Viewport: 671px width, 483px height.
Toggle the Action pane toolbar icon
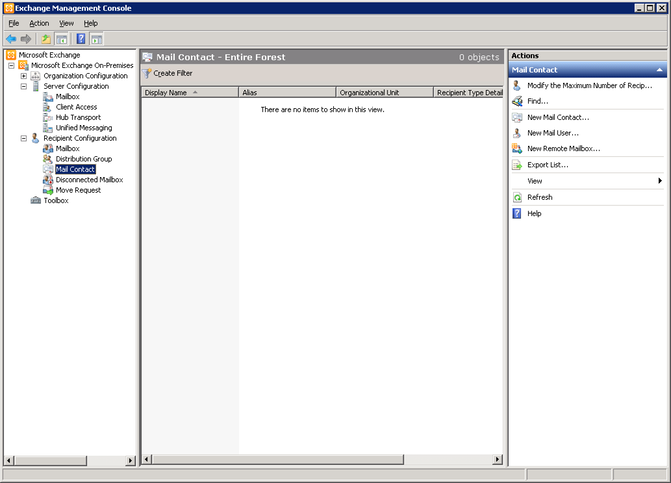point(97,39)
